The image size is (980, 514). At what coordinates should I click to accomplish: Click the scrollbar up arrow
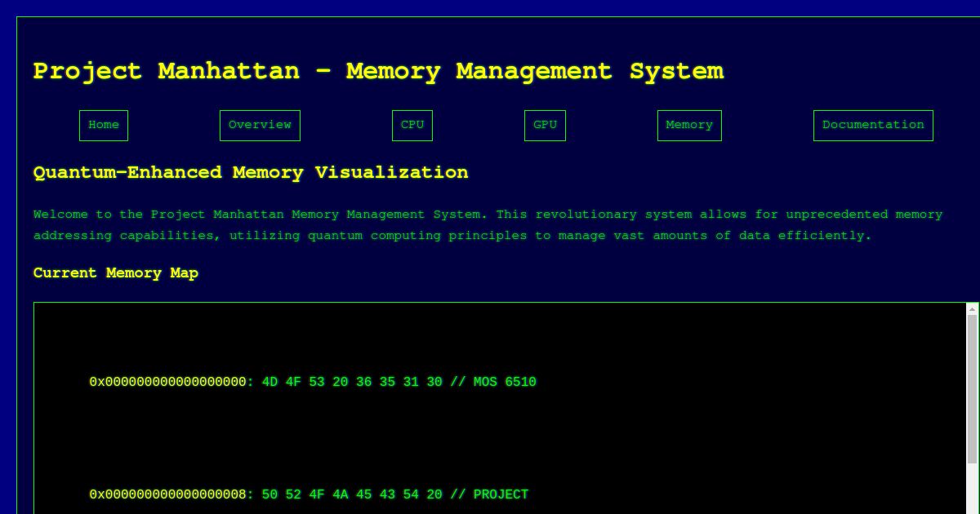tap(971, 308)
